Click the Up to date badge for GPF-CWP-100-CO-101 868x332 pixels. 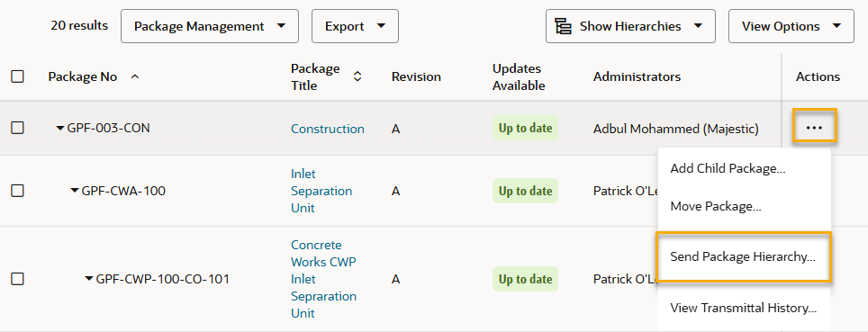point(525,280)
